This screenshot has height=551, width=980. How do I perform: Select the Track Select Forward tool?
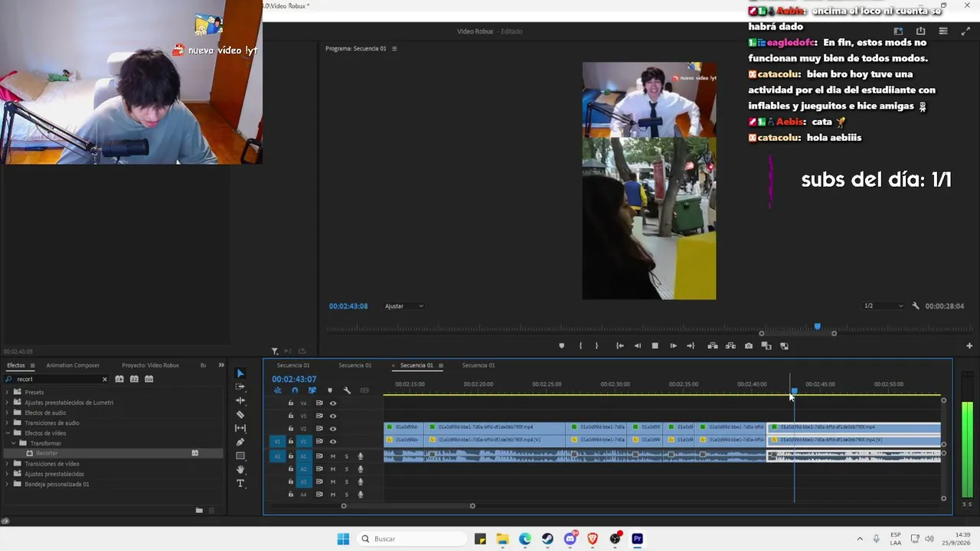pyautogui.click(x=240, y=386)
